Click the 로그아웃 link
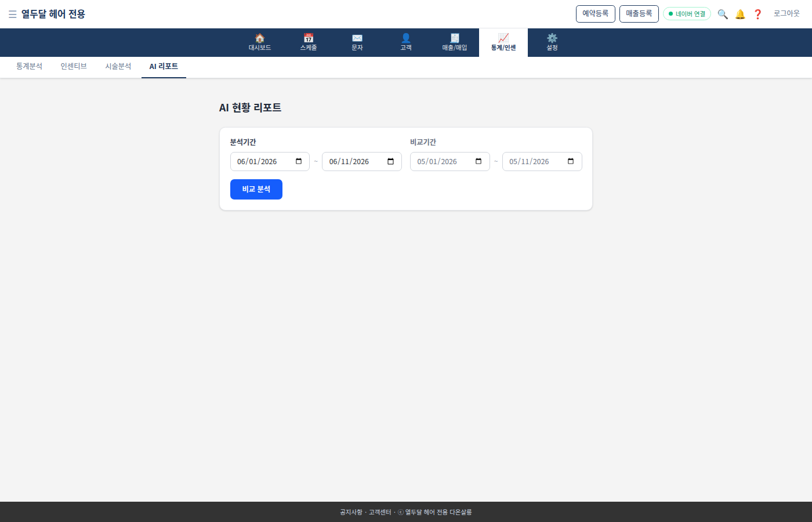This screenshot has height=522, width=812. 786,13
